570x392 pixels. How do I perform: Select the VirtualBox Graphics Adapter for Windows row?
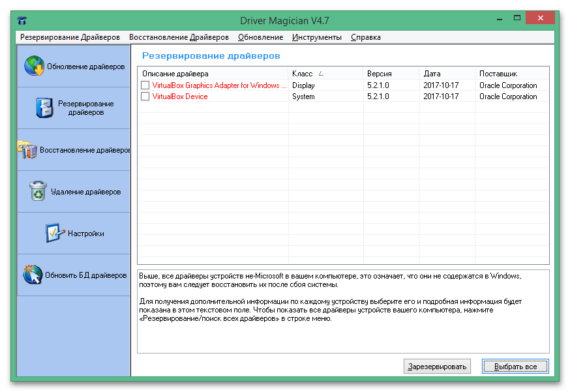[x=343, y=85]
